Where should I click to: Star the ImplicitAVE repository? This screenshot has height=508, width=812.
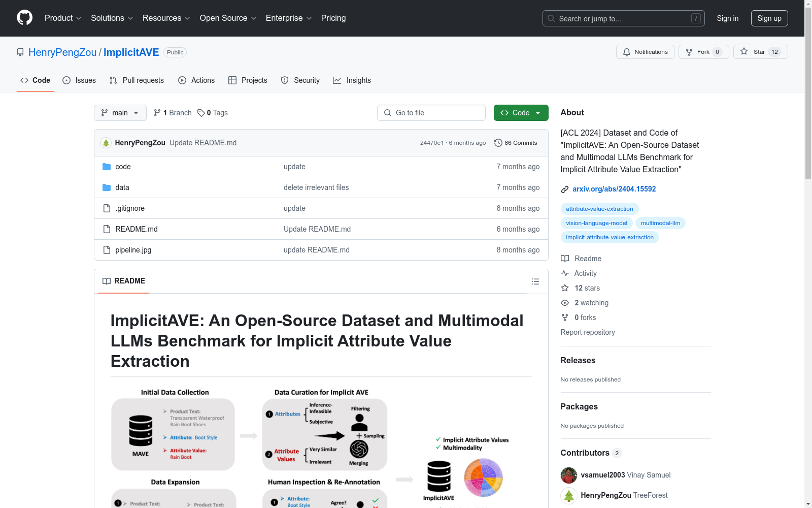(x=761, y=52)
